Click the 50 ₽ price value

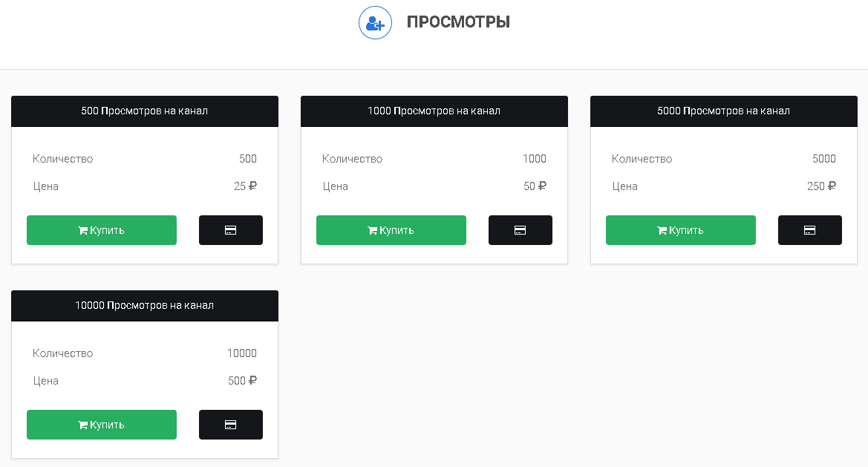pos(535,186)
